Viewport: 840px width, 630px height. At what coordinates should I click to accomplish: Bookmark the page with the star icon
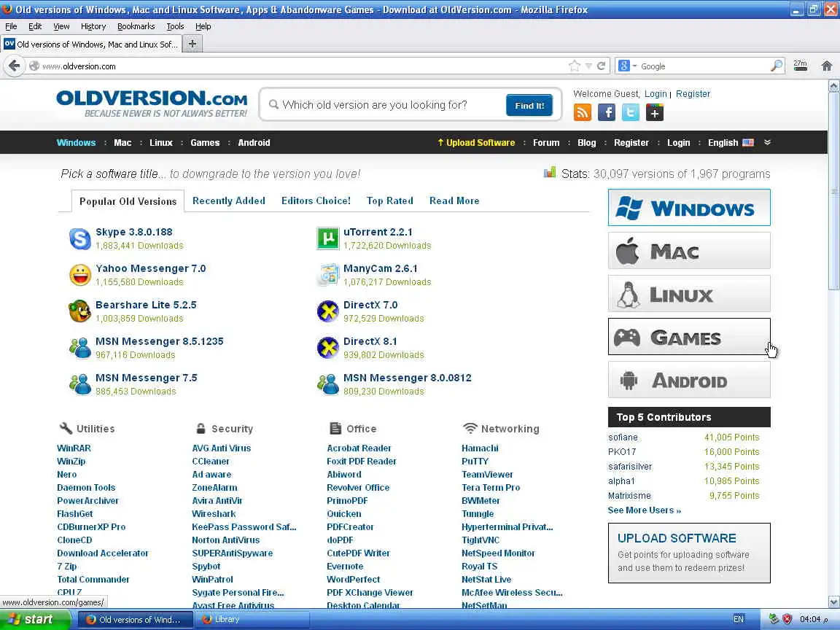click(575, 66)
